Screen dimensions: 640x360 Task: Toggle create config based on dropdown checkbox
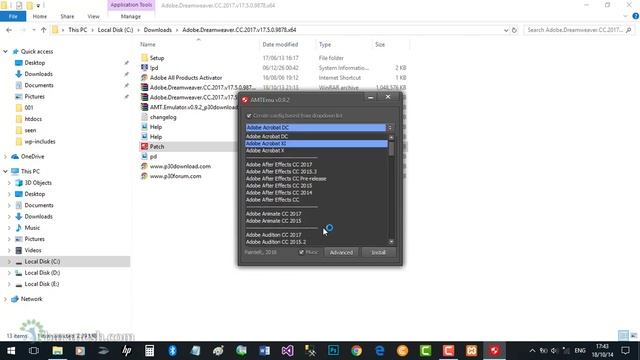coord(249,116)
